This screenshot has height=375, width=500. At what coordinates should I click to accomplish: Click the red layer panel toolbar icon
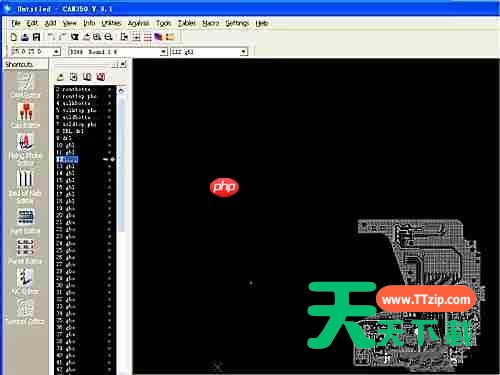(100, 77)
